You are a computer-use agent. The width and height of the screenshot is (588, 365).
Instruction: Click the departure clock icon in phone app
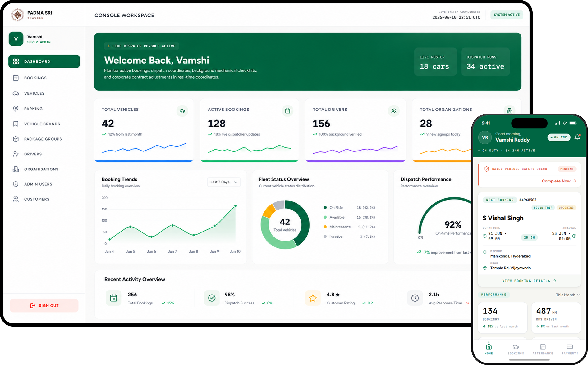point(485,236)
